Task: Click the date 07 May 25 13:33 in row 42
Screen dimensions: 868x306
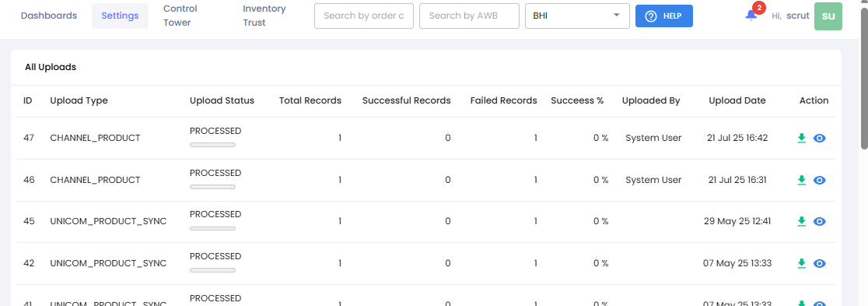Action: [737, 263]
